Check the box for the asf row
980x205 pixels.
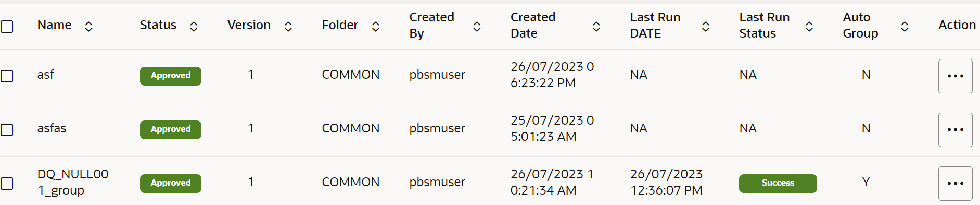tap(7, 76)
